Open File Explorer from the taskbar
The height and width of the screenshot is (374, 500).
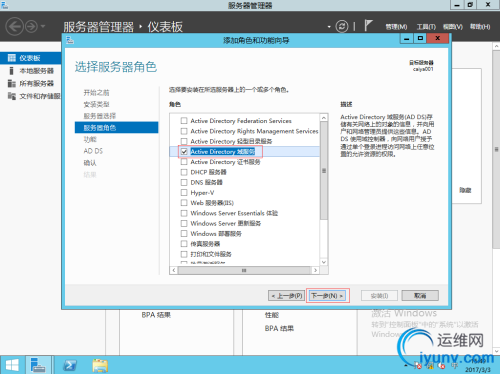(100, 365)
